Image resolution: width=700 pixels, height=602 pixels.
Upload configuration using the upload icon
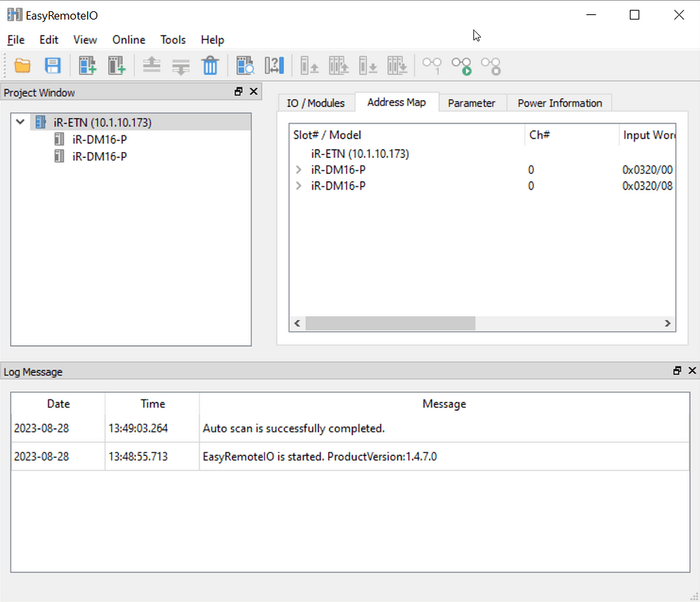coord(309,65)
